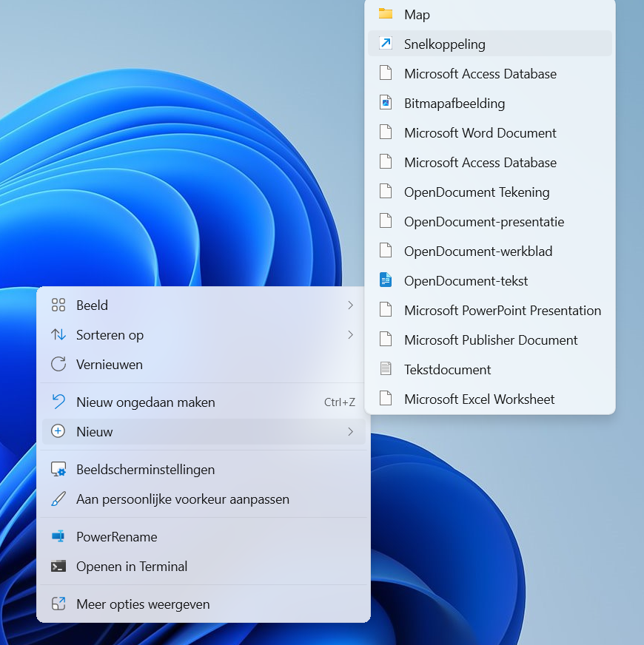Open Beeldscherminstellingen via its monitor icon
The image size is (644, 645).
pyautogui.click(x=58, y=470)
